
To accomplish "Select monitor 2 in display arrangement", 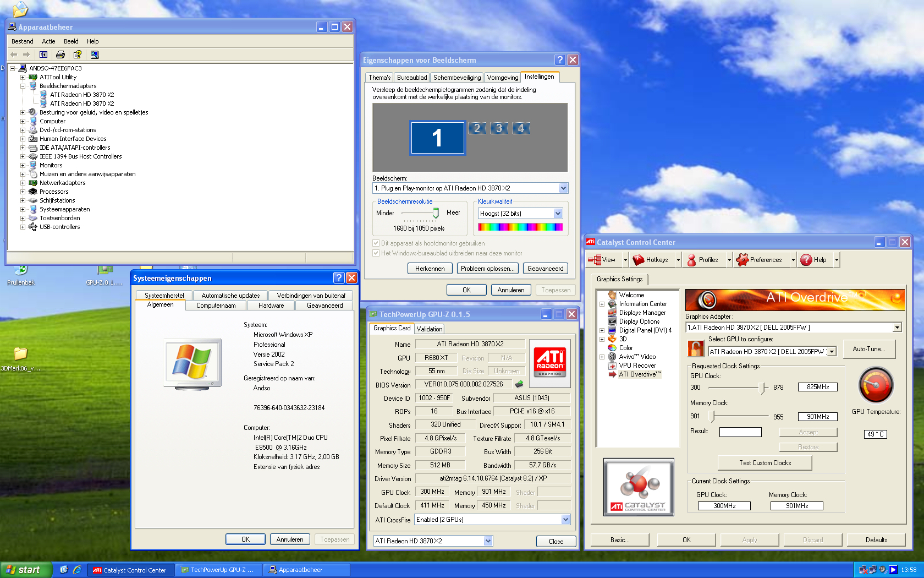I will (x=477, y=128).
